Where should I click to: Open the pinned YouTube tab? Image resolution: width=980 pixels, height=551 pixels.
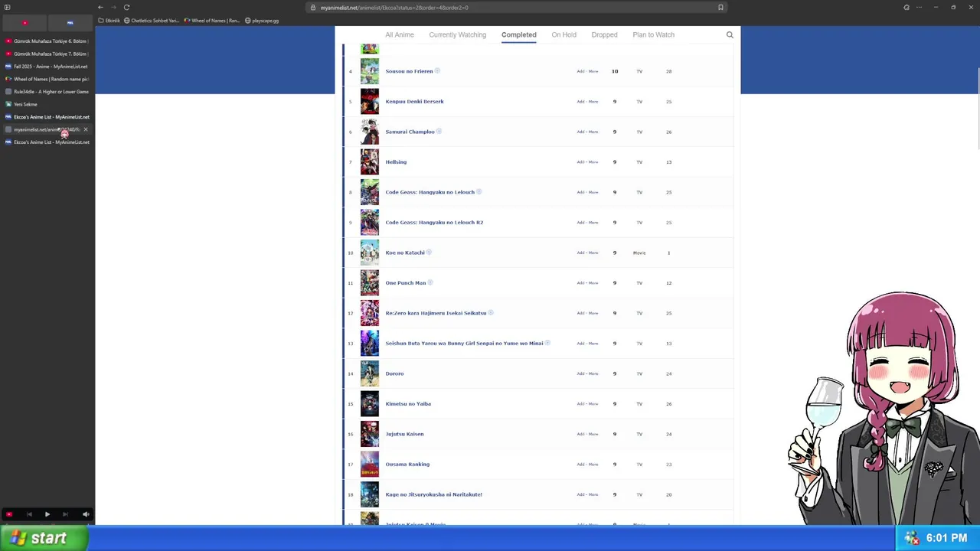(x=24, y=22)
